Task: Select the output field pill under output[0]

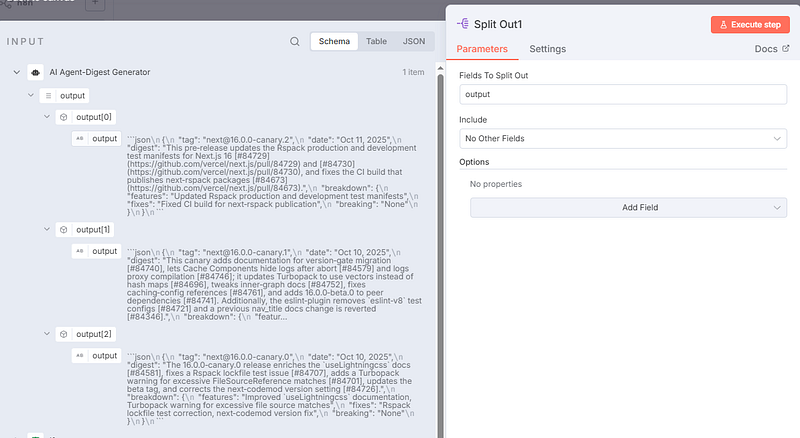Action: (x=96, y=138)
